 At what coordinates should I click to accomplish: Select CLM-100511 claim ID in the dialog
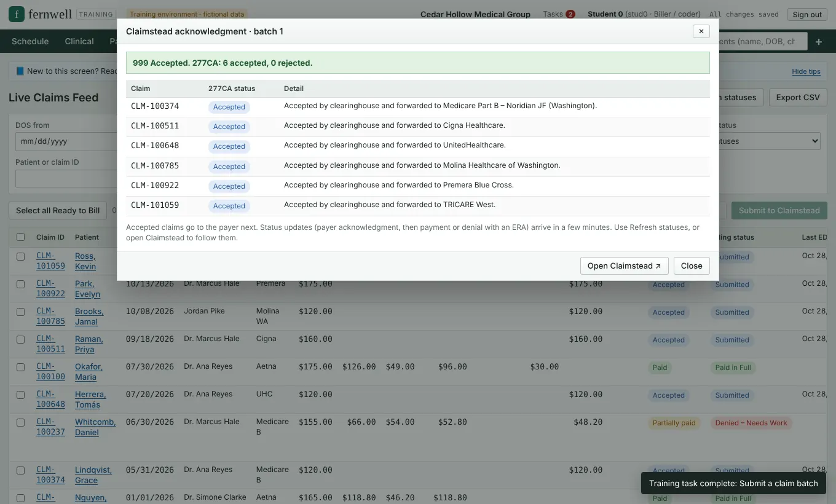[155, 126]
